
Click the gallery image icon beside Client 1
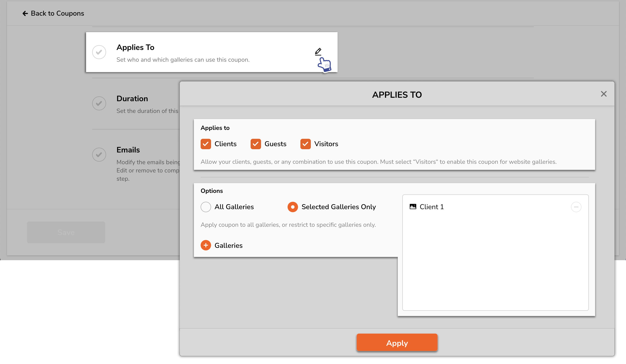[413, 207]
